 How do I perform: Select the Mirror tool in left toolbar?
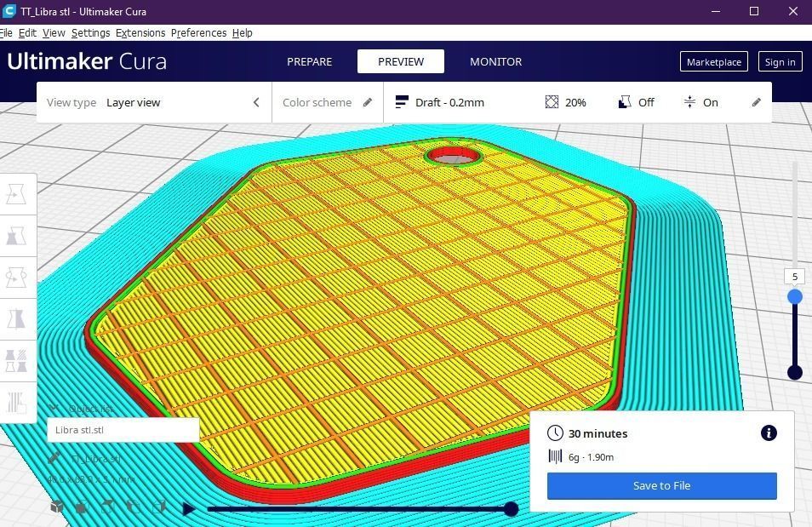tap(16, 319)
